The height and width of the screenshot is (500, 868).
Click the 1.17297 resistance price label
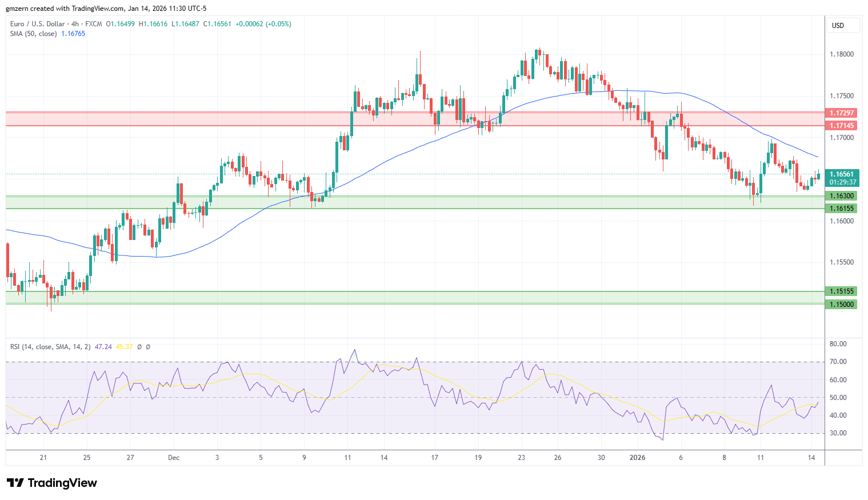[842, 113]
